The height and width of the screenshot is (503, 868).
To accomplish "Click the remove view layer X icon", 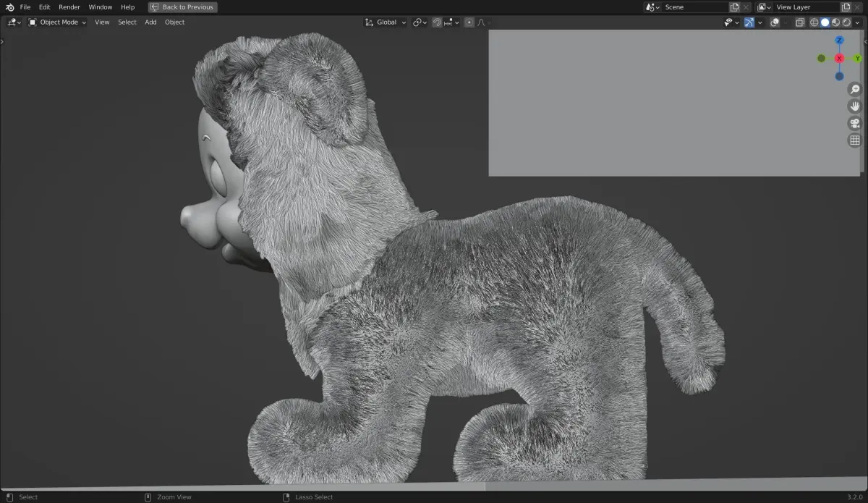I will click(857, 7).
